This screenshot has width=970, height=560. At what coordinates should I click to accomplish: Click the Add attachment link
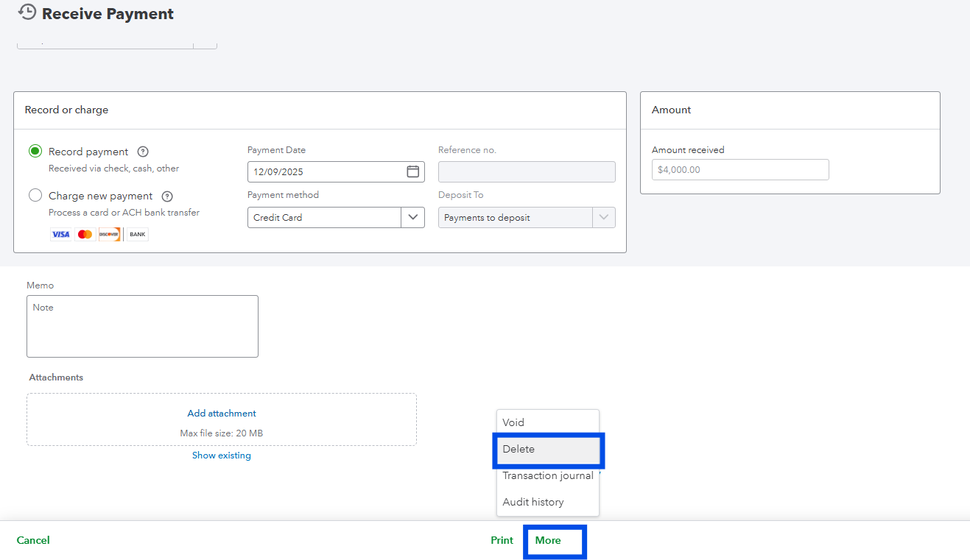coord(222,414)
